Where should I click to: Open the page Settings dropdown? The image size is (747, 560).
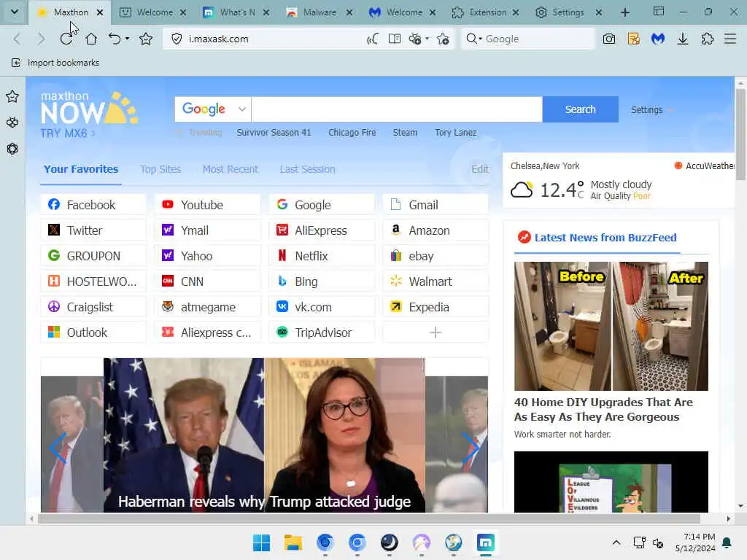651,110
